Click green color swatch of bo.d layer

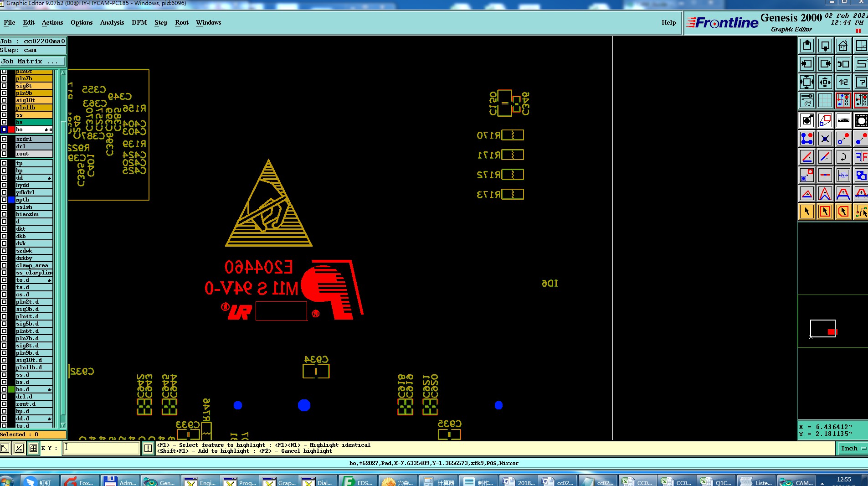point(11,389)
